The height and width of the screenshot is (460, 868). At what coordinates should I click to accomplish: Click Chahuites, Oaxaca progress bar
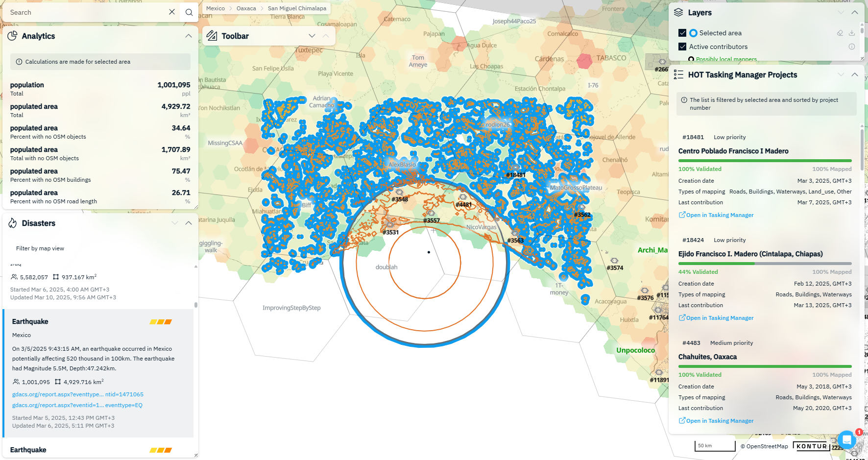(x=765, y=366)
